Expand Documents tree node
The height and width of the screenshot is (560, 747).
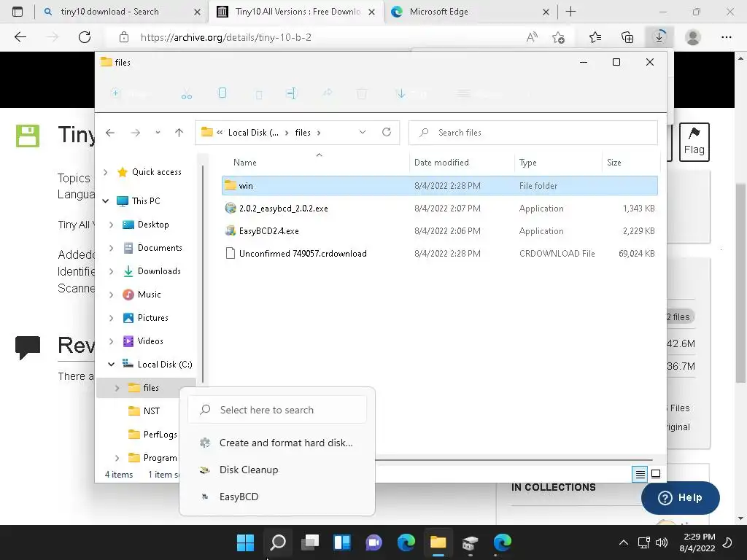click(x=111, y=248)
